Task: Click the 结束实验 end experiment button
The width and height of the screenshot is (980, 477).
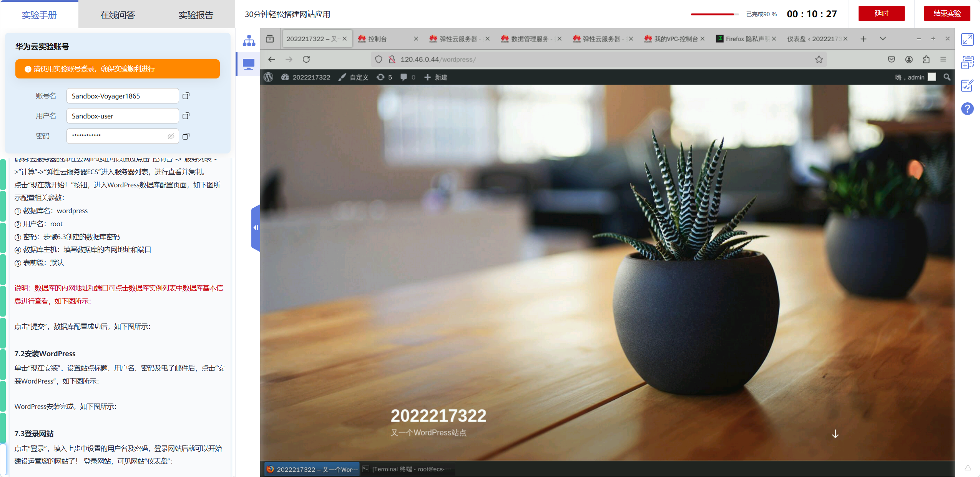Action: (947, 13)
